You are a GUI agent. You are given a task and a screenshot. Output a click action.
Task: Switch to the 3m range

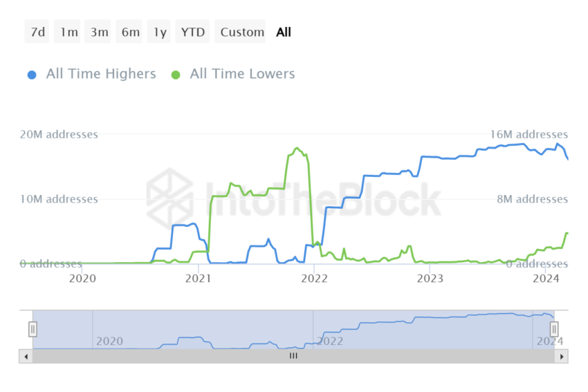[98, 32]
